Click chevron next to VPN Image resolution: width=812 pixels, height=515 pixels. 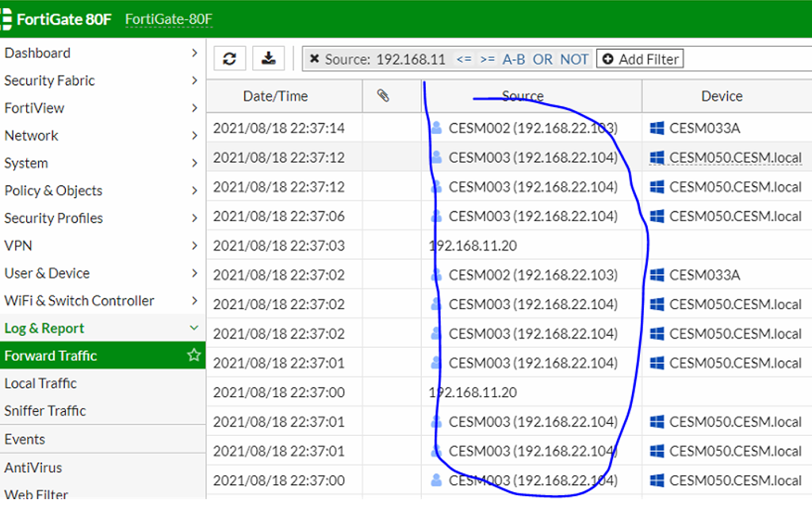[x=194, y=246]
